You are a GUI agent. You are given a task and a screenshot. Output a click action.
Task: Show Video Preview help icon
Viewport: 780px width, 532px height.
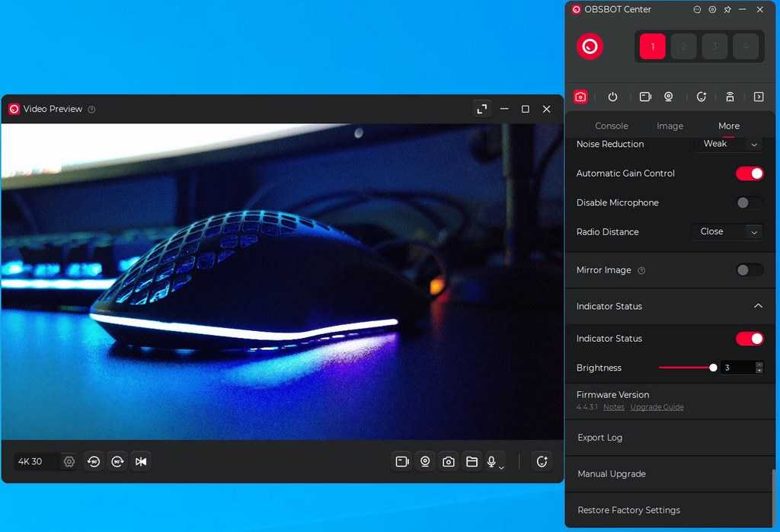click(91, 110)
